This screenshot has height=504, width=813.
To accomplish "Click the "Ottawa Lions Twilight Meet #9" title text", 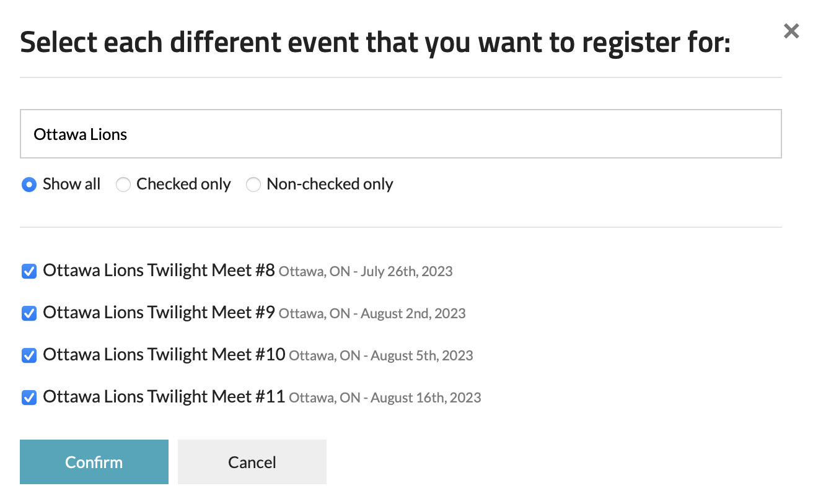I will click(x=159, y=313).
